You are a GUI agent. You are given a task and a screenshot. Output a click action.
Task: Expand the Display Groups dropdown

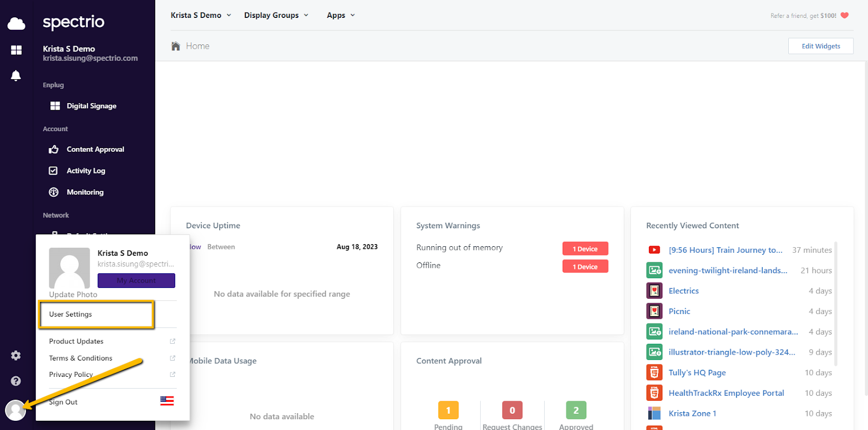coord(276,15)
